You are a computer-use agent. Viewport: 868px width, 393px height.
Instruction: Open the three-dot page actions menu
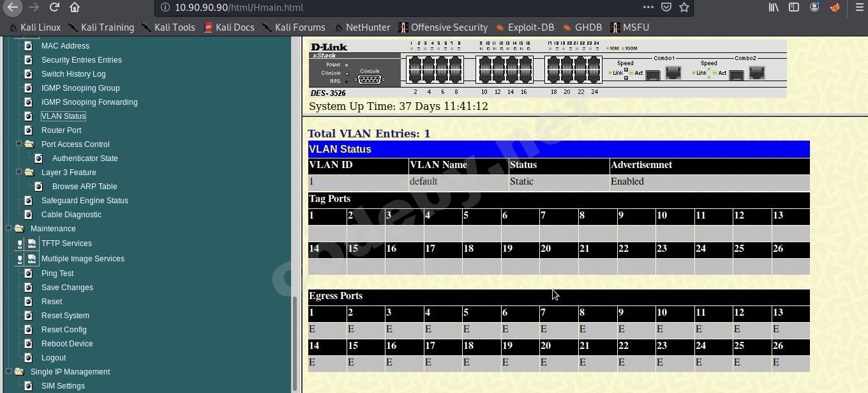coord(647,8)
